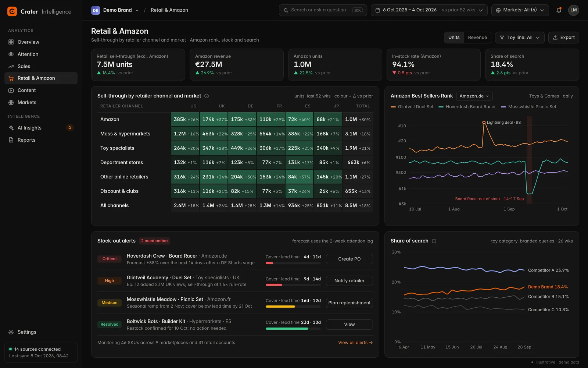Toggle Hoverdash Board Racer legend series

467,107
